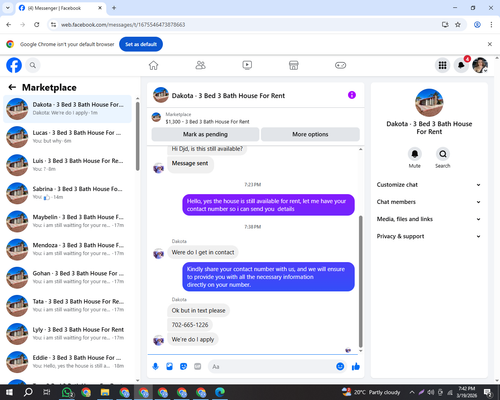
Task: Open the Luis conversation
Action: [x=67, y=165]
